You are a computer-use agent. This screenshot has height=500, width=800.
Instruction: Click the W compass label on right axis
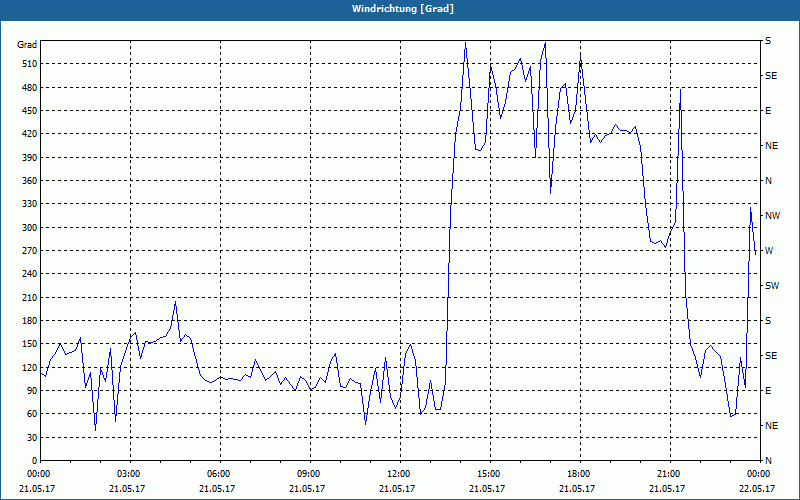769,251
